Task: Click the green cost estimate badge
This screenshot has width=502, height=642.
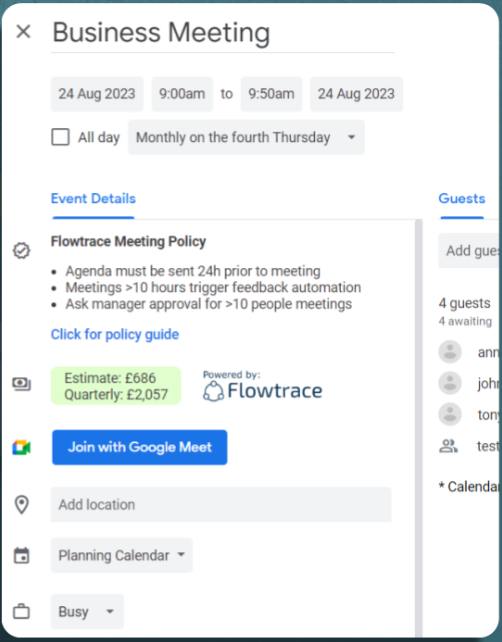Action: [x=116, y=386]
